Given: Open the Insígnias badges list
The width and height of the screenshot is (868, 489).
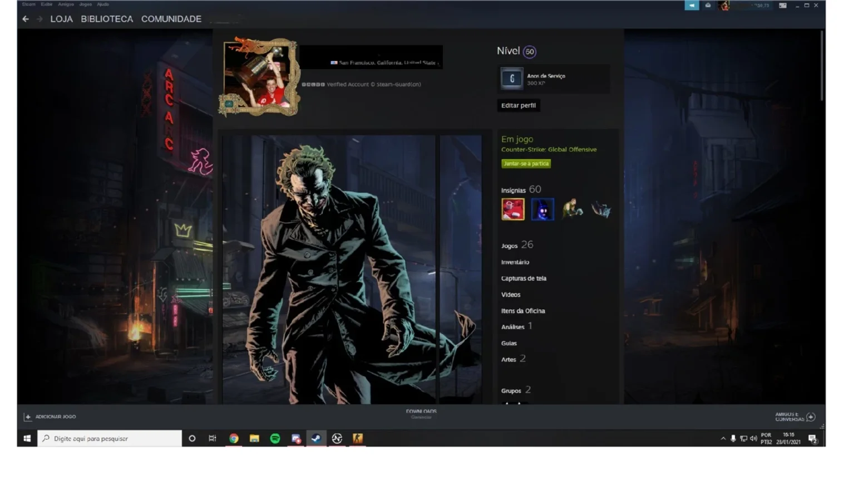Looking at the screenshot, I should [x=521, y=189].
